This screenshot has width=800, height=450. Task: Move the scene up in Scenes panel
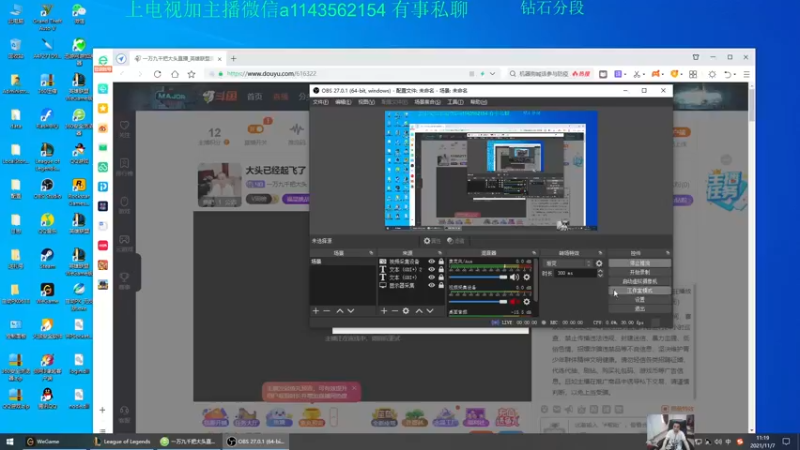(x=340, y=311)
